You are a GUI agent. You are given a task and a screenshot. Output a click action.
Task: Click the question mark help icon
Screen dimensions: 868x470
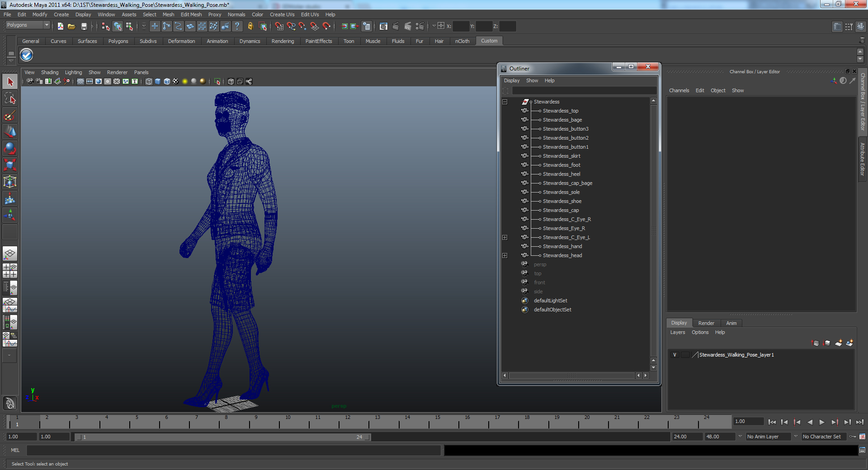237,26
